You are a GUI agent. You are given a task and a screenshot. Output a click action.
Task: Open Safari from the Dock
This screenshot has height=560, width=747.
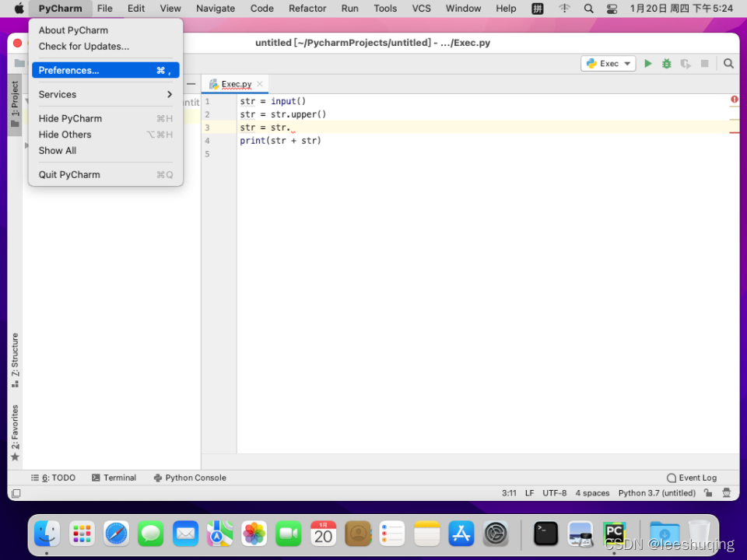pyautogui.click(x=116, y=534)
